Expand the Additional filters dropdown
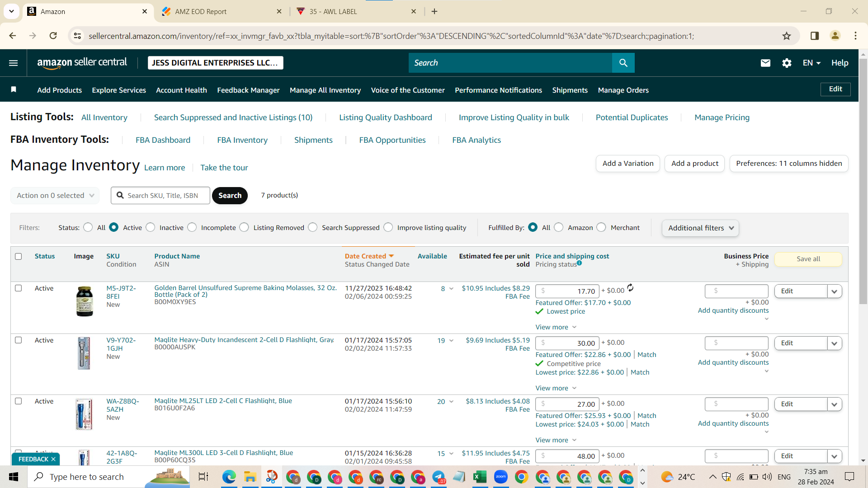868x488 pixels. click(700, 228)
